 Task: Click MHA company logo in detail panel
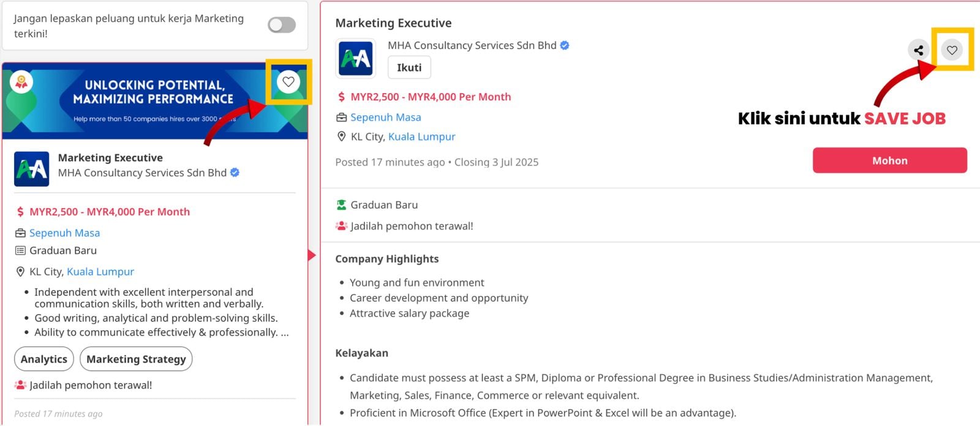[356, 59]
